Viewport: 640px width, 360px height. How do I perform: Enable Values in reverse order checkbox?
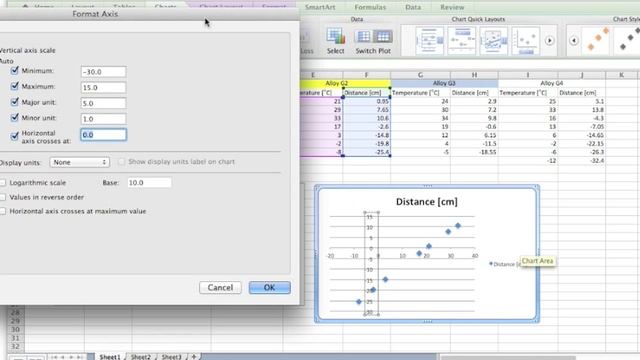tap(3, 197)
